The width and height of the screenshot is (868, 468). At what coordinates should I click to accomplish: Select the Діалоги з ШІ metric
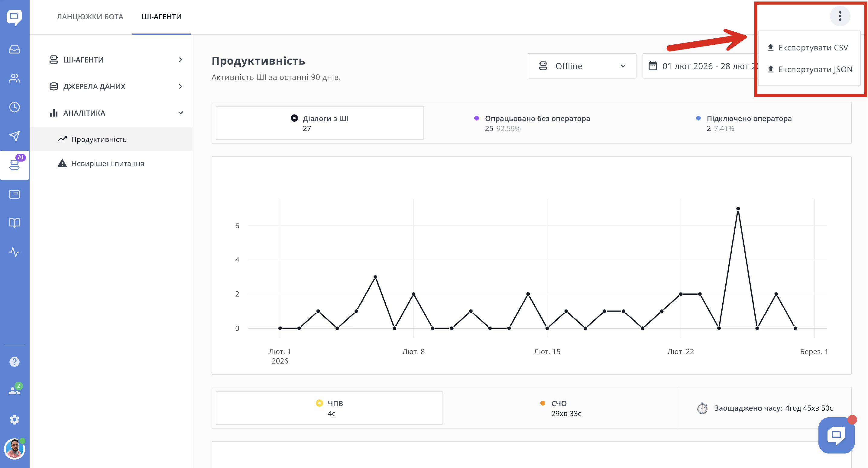pyautogui.click(x=319, y=123)
